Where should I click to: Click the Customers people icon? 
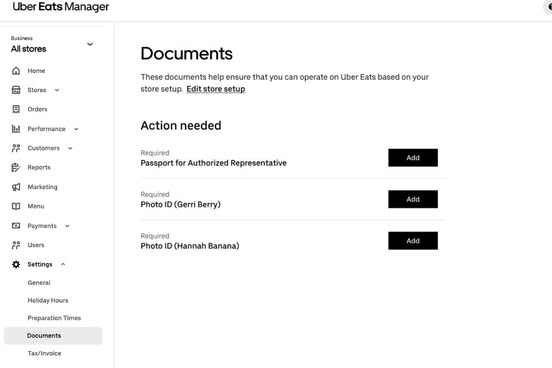click(16, 148)
